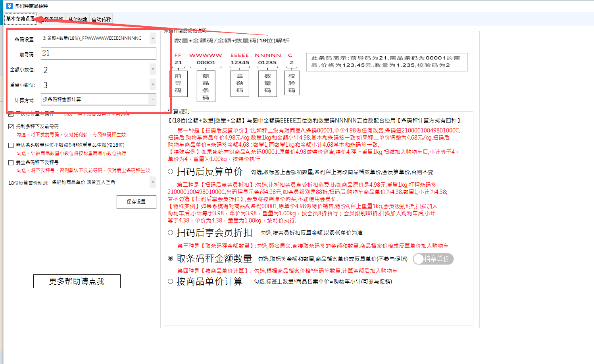Switch to the 其他参数 tab
This screenshot has width=594, height=364.
(77, 19)
